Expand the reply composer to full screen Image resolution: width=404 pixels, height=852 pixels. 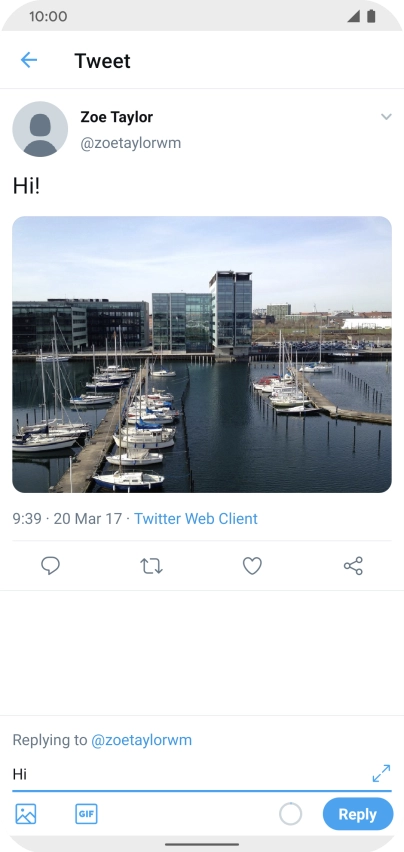pyautogui.click(x=381, y=773)
